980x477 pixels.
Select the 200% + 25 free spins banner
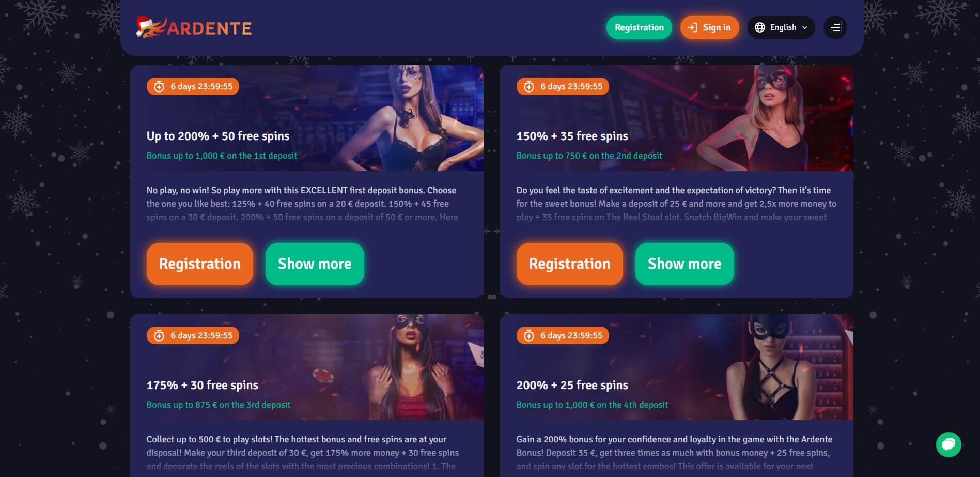pyautogui.click(x=677, y=367)
